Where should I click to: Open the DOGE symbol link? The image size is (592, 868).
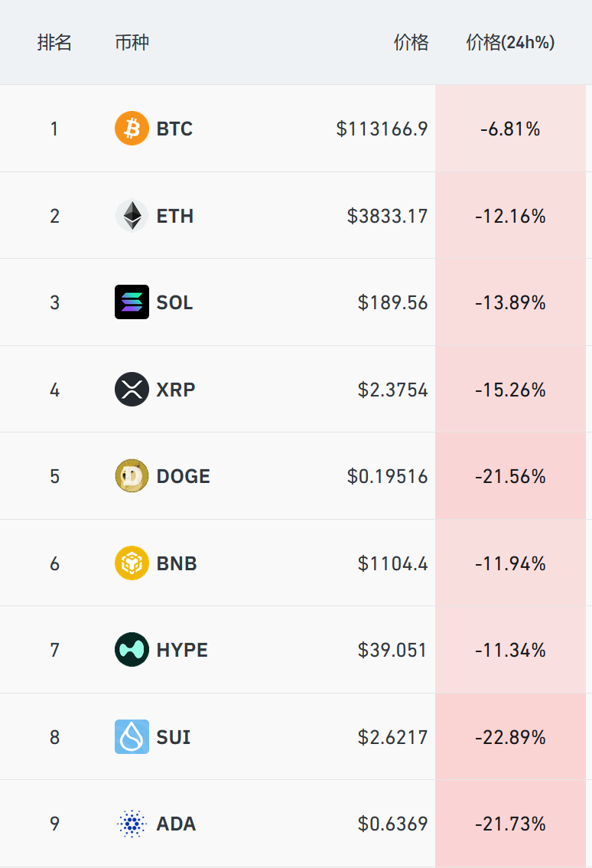(x=183, y=476)
